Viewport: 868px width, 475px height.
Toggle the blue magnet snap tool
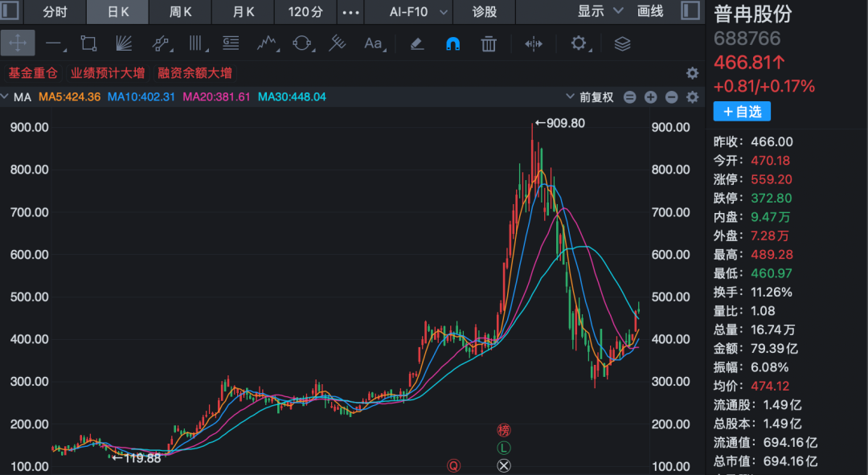452,43
